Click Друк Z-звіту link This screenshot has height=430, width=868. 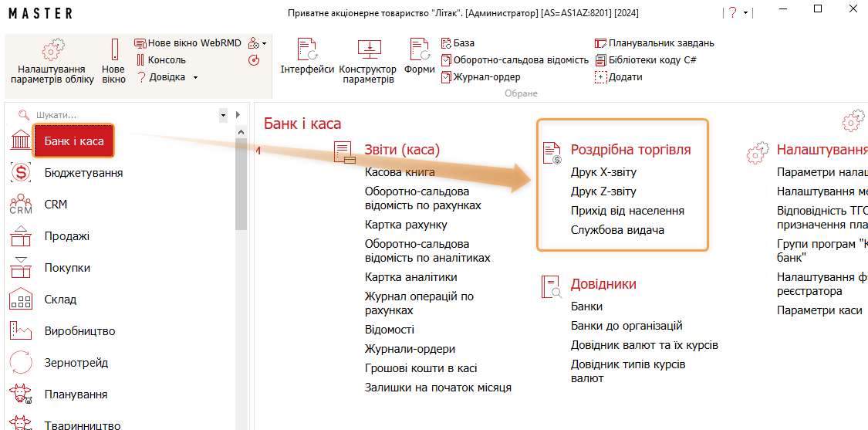(x=603, y=191)
